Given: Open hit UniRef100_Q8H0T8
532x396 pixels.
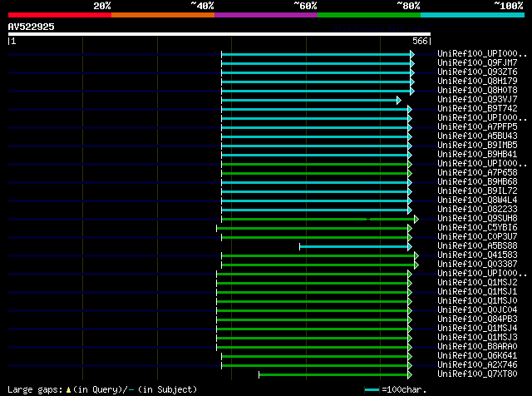Looking at the screenshot, I should pos(477,91).
